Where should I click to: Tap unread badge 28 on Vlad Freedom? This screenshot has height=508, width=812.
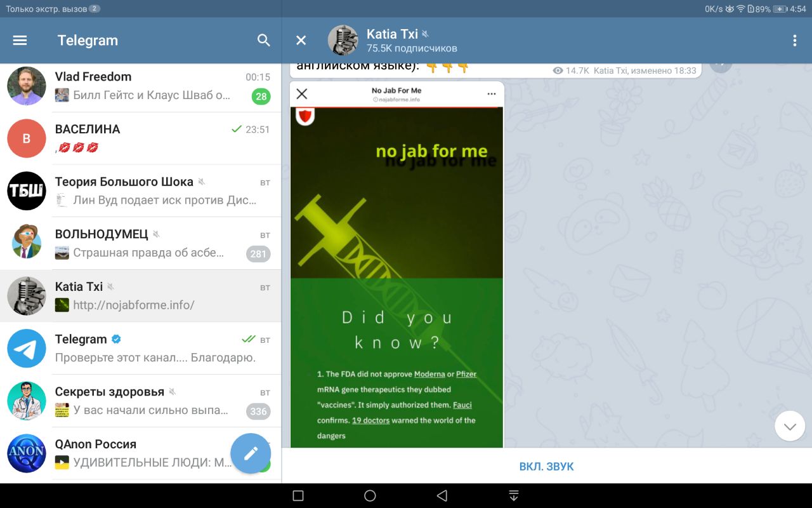[261, 97]
